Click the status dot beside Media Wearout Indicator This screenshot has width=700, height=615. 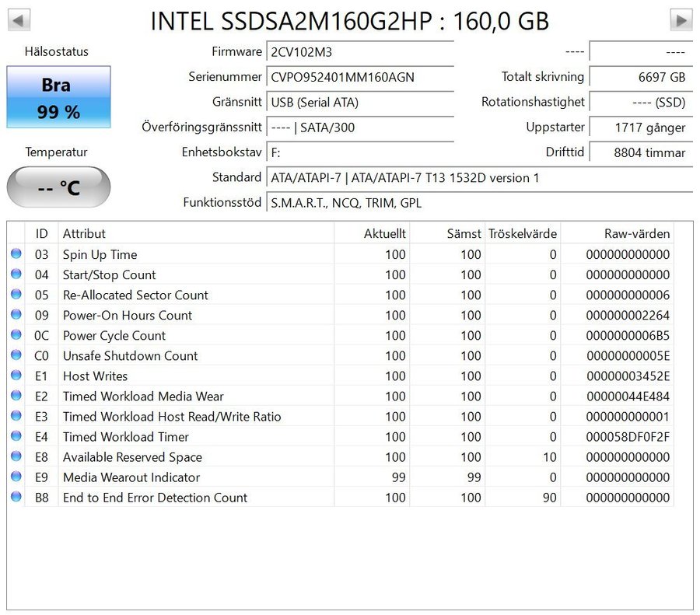tap(16, 477)
